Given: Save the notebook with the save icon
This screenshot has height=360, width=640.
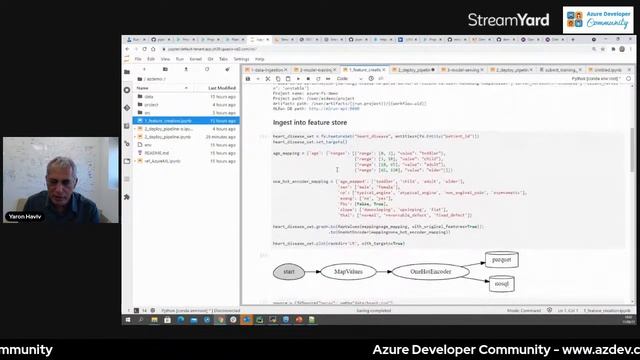Looking at the screenshot, I should pos(248,79).
